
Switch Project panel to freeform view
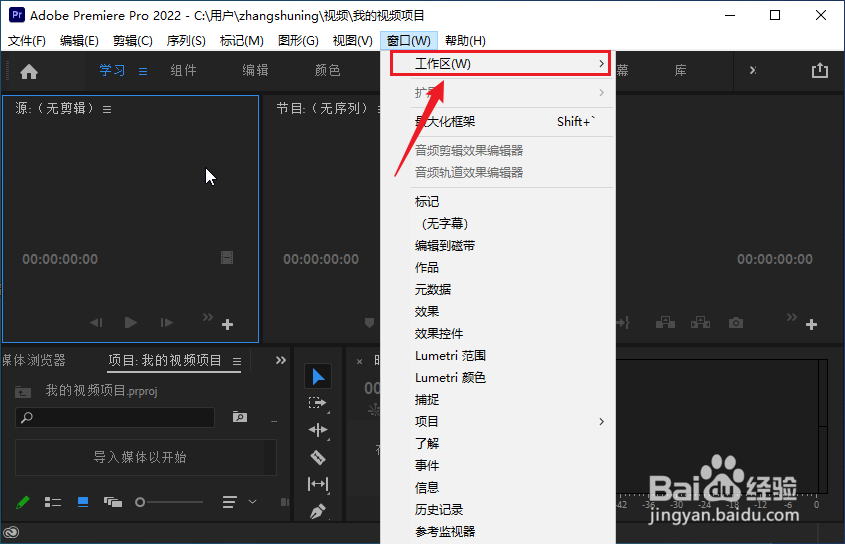[113, 502]
